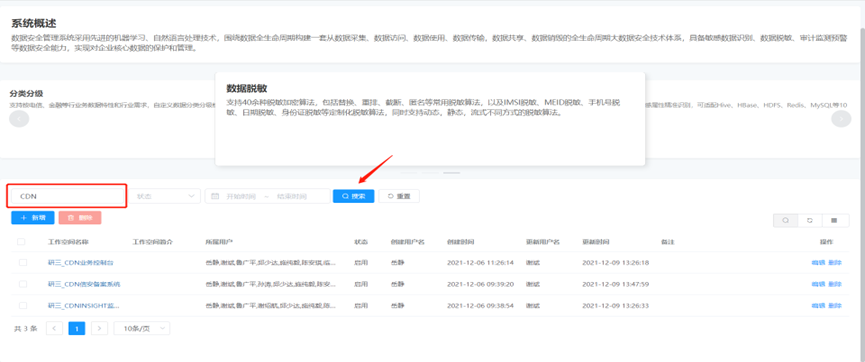Click the 2021-12-09 13:26:18 update time cell
This screenshot has width=865, height=362.
pyautogui.click(x=616, y=263)
